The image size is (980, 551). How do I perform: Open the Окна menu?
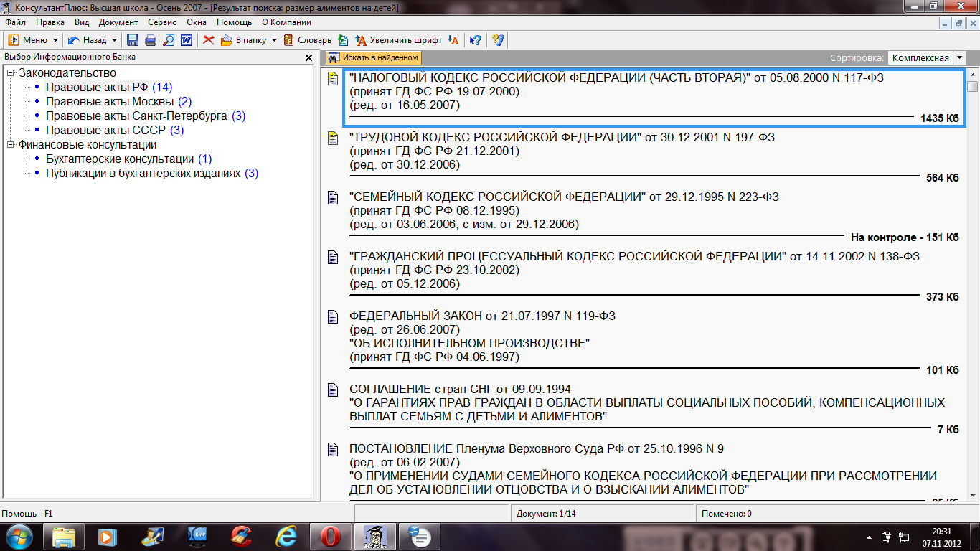point(197,22)
